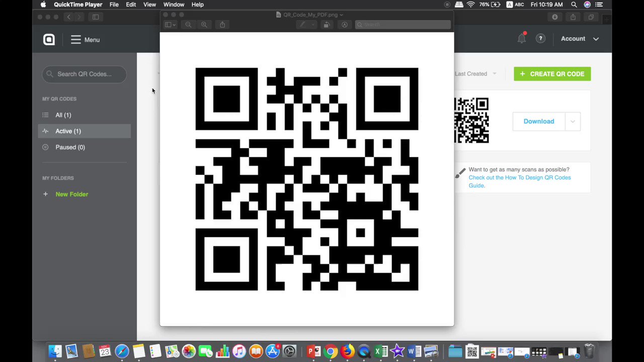The width and height of the screenshot is (644, 362).
Task: Expand the highlight pen style dropdown
Action: (313, 25)
